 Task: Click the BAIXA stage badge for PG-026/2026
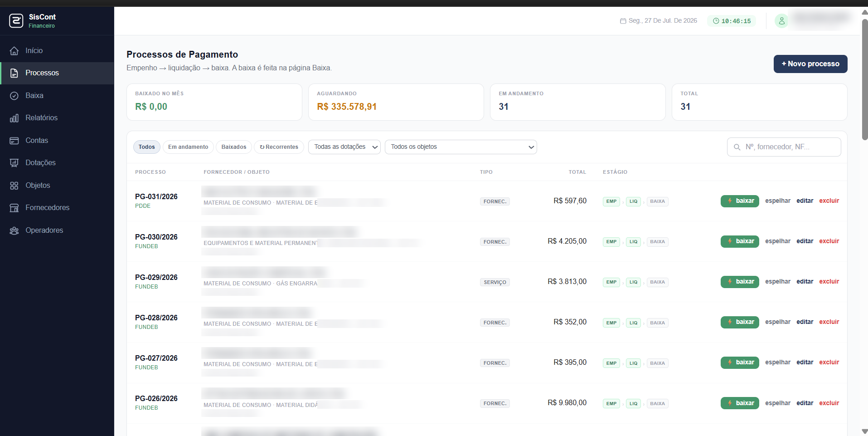[x=657, y=404]
